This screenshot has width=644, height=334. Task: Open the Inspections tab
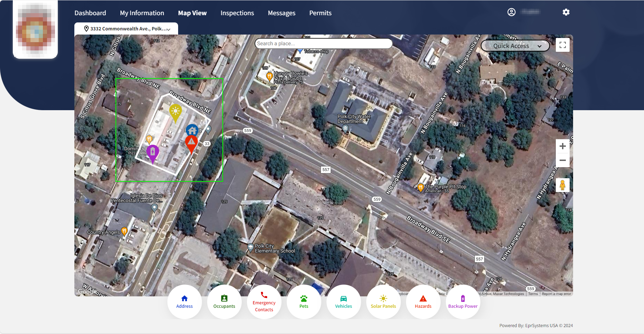click(x=237, y=13)
